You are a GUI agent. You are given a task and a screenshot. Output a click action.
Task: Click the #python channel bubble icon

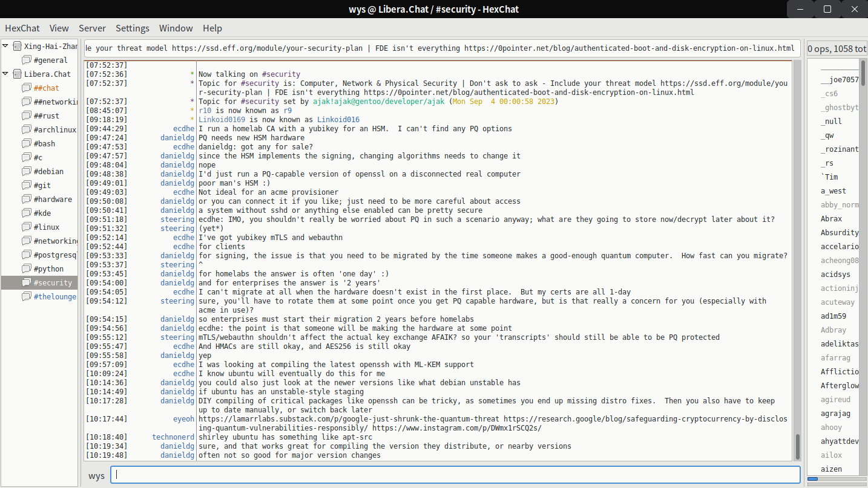pos(26,269)
